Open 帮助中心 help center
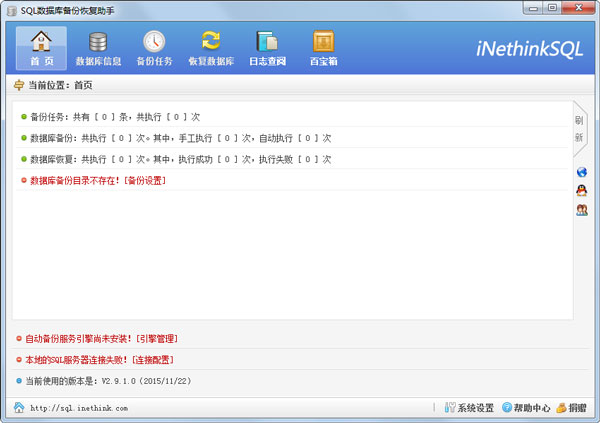This screenshot has height=423, width=600. coord(525,408)
